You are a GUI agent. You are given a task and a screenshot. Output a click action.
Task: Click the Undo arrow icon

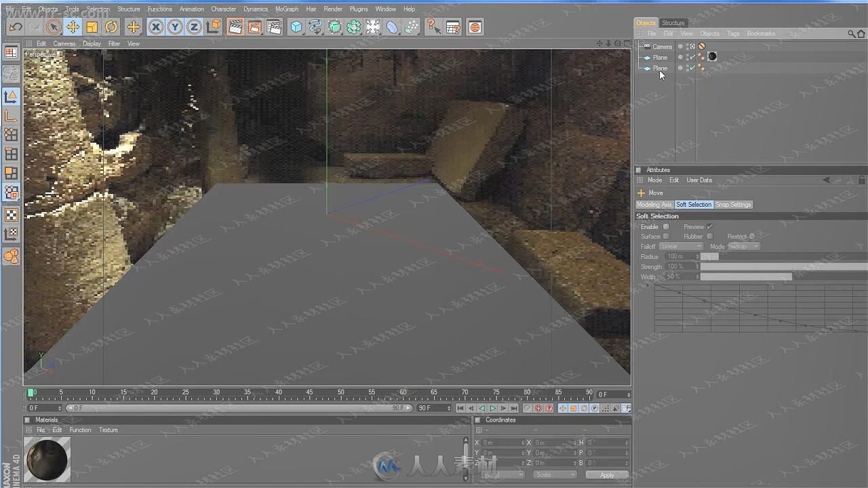point(15,27)
